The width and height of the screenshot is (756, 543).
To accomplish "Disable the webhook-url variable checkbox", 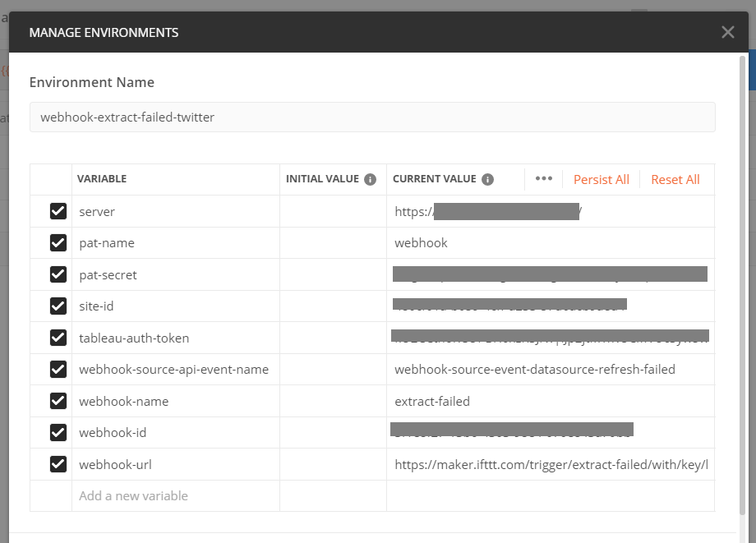I will pos(58,464).
